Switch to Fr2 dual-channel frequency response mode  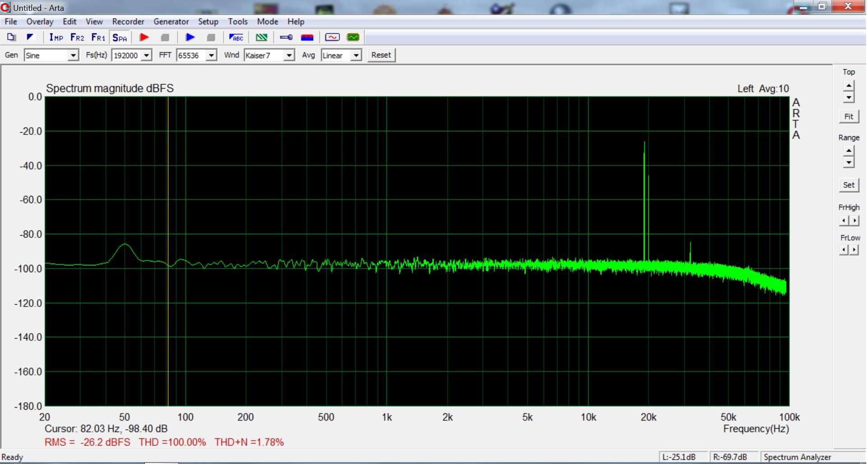(77, 37)
